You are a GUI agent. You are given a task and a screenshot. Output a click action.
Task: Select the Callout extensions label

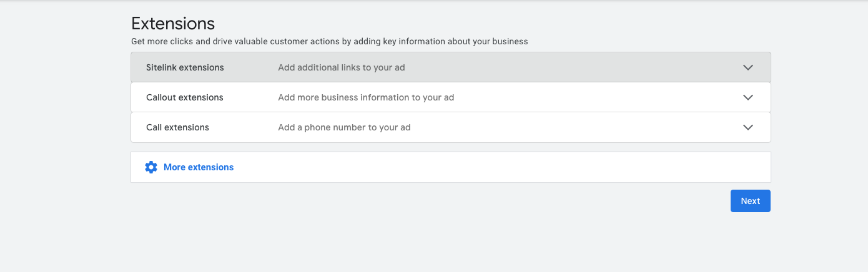pyautogui.click(x=185, y=97)
